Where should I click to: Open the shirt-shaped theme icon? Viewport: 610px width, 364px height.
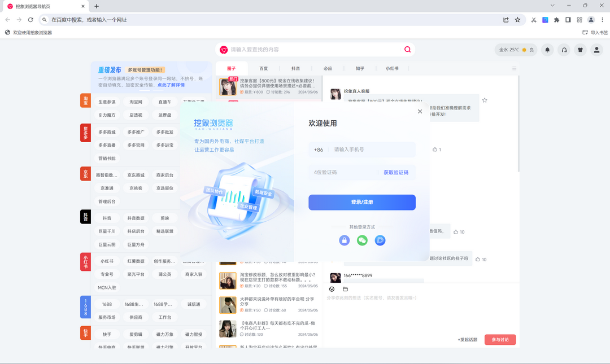click(x=580, y=50)
